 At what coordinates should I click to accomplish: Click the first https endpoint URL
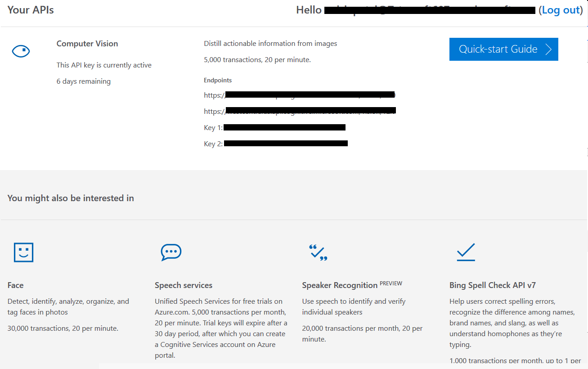(x=300, y=95)
